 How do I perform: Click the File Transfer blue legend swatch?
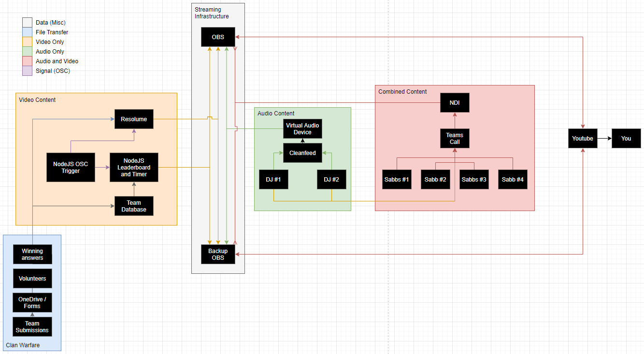point(28,32)
